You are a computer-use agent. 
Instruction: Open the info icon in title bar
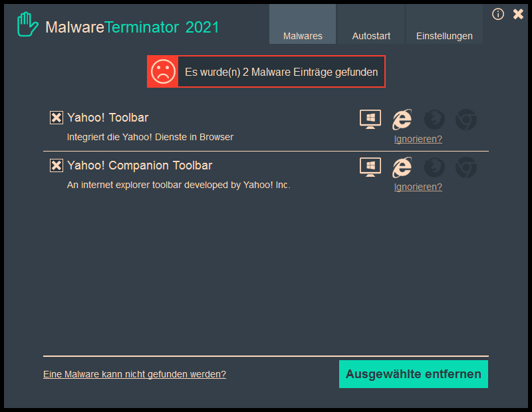[x=498, y=14]
